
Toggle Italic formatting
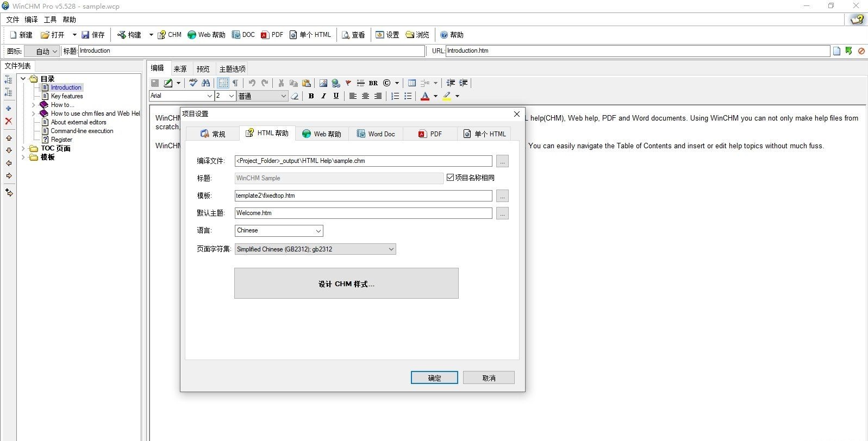[x=323, y=96]
